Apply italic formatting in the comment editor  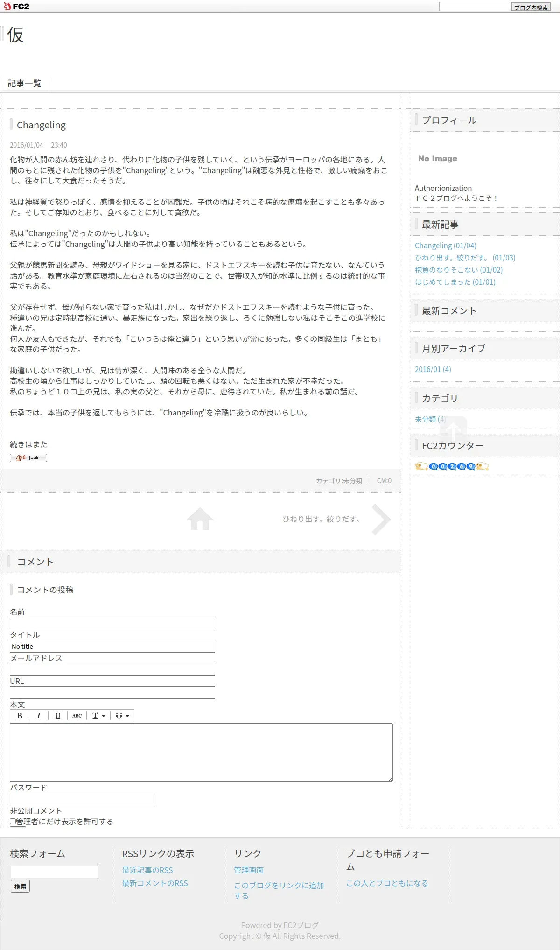39,716
